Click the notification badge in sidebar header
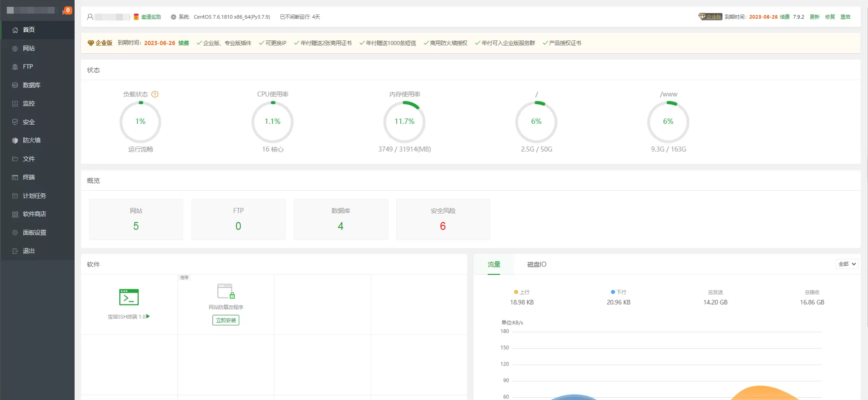 pos(67,10)
